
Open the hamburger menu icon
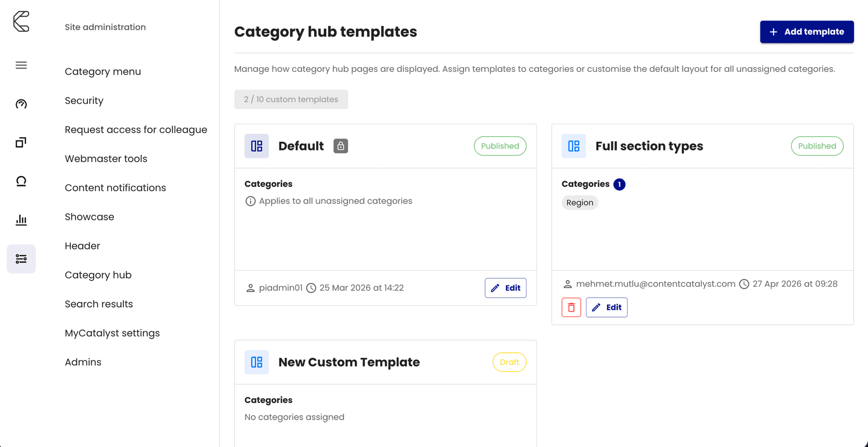(21, 65)
